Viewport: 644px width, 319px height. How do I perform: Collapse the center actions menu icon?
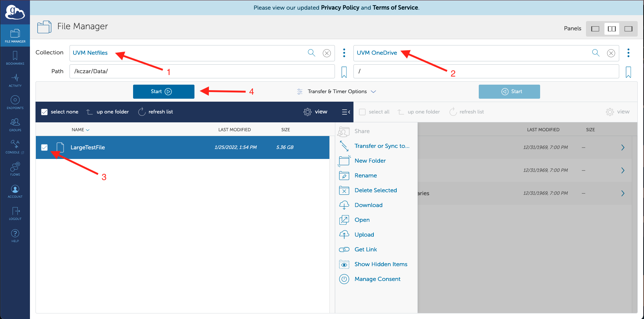coord(346,112)
